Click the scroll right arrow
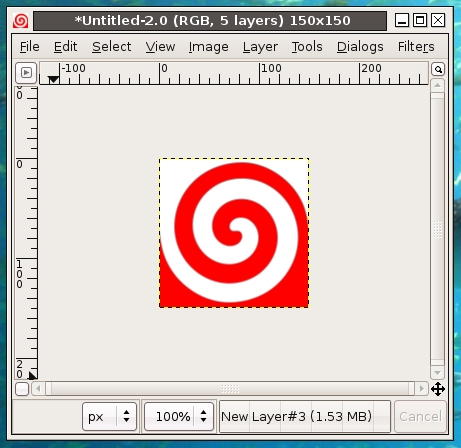The height and width of the screenshot is (448, 461). pos(421,389)
